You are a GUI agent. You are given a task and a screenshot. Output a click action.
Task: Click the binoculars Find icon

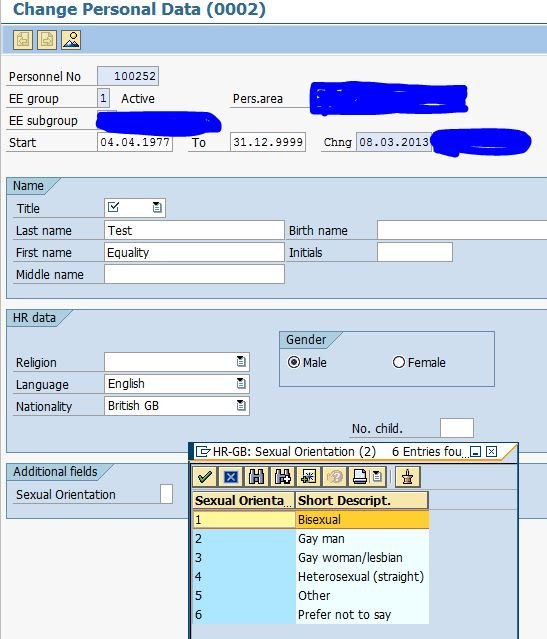pyautogui.click(x=256, y=476)
